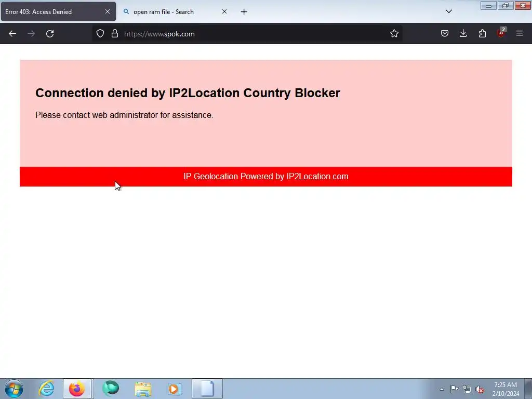Open the Extensions puzzle menu
Screen dimensions: 532x399
pos(482,34)
